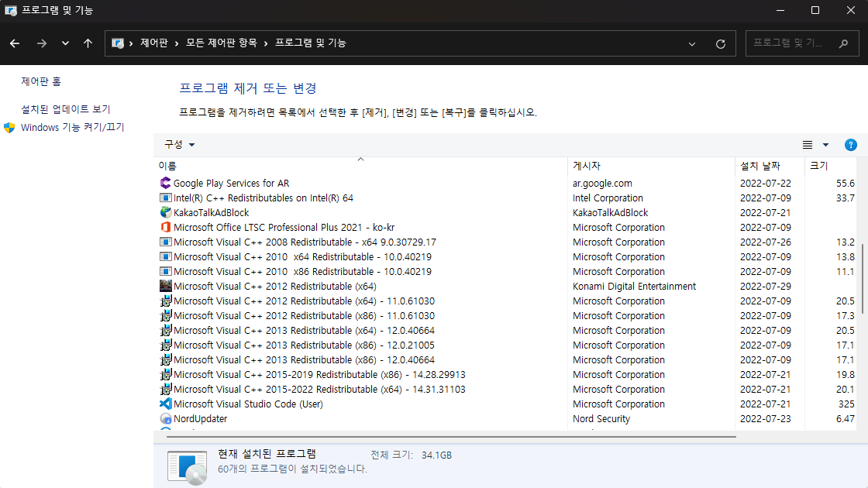Viewport: 868px width, 488px height.
Task: Select the Visual Studio Code icon
Action: coord(166,404)
